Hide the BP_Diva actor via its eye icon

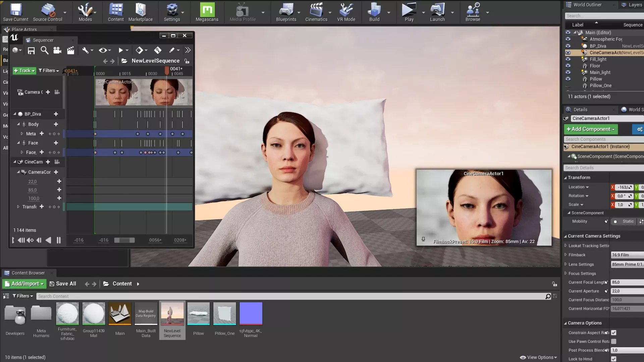(568, 46)
